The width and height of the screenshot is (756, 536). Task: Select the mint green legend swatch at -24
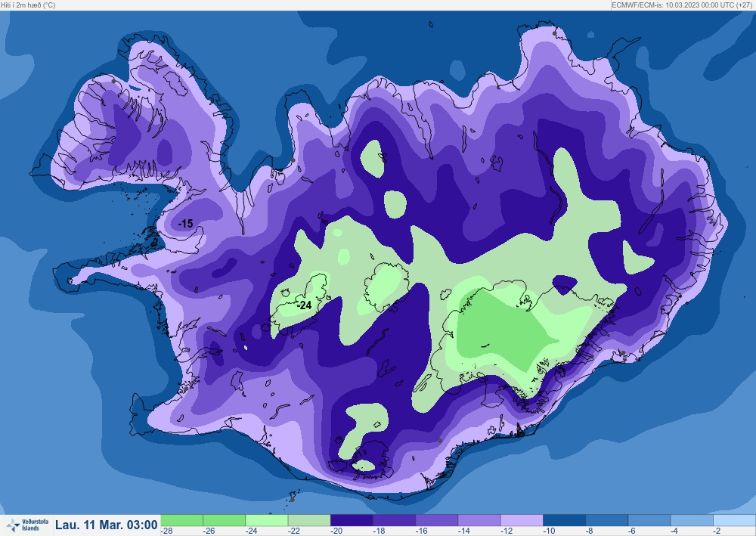coord(267,520)
